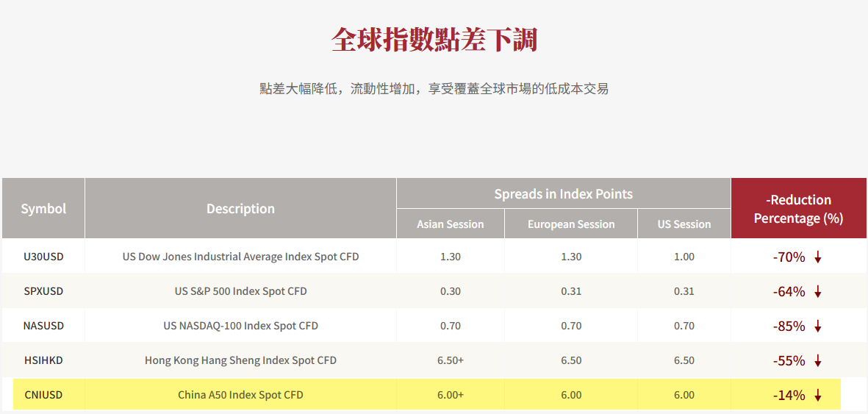The width and height of the screenshot is (868, 414).
Task: Click the down arrow beside -64%
Action: pyautogui.click(x=817, y=292)
